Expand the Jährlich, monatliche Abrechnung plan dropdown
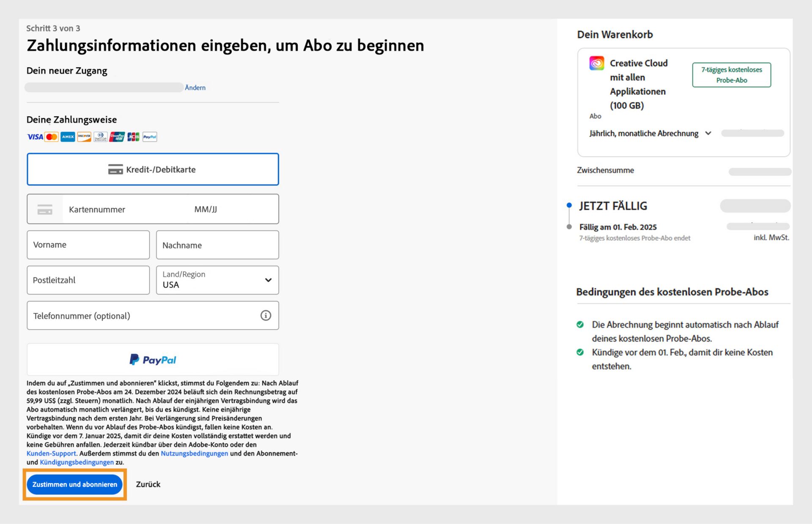Viewport: 812px width, 524px height. (x=650, y=134)
